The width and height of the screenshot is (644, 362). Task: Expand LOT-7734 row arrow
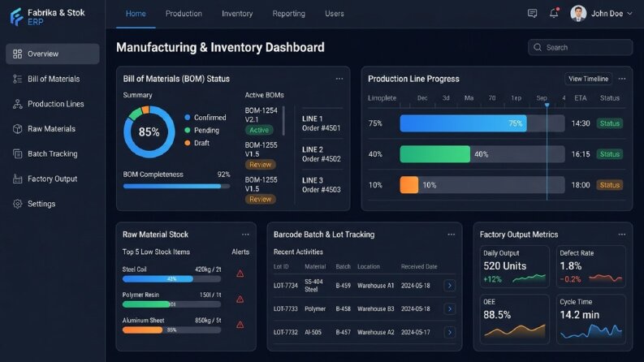[450, 286]
